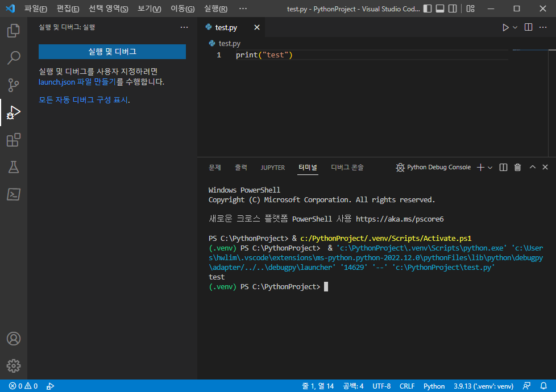
Task: Change indentation 공백: 4 setting
Action: tap(353, 386)
